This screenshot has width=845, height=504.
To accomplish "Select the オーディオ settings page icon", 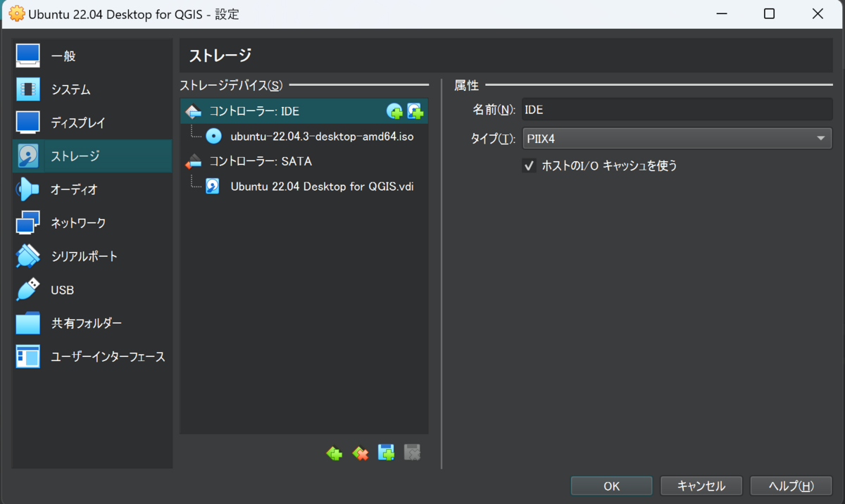I will [28, 189].
